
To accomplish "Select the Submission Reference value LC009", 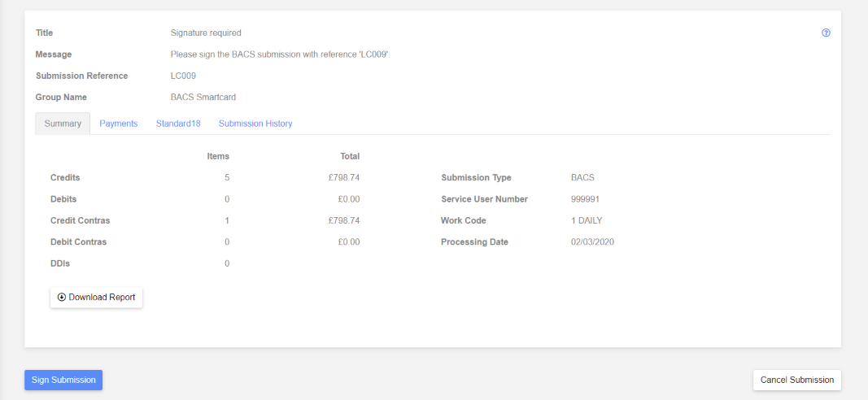I will click(183, 76).
